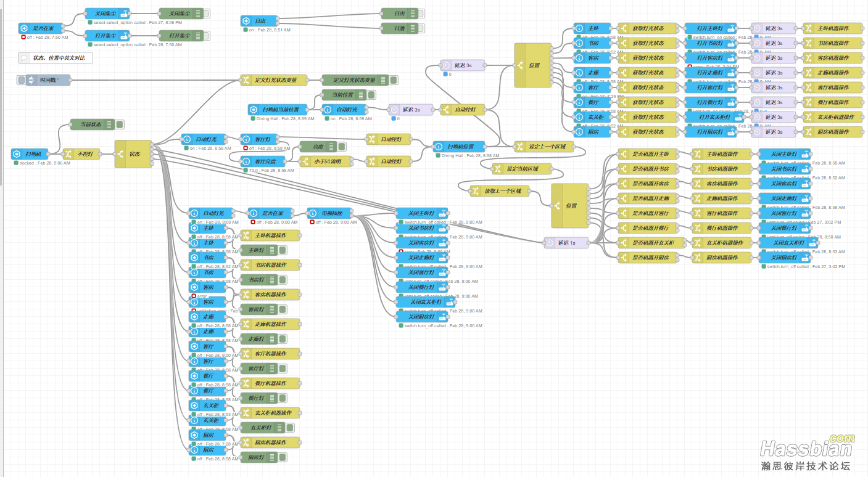This screenshot has height=477, width=868.
Task: Select the 书房灯 debug node
Action: 258,280
